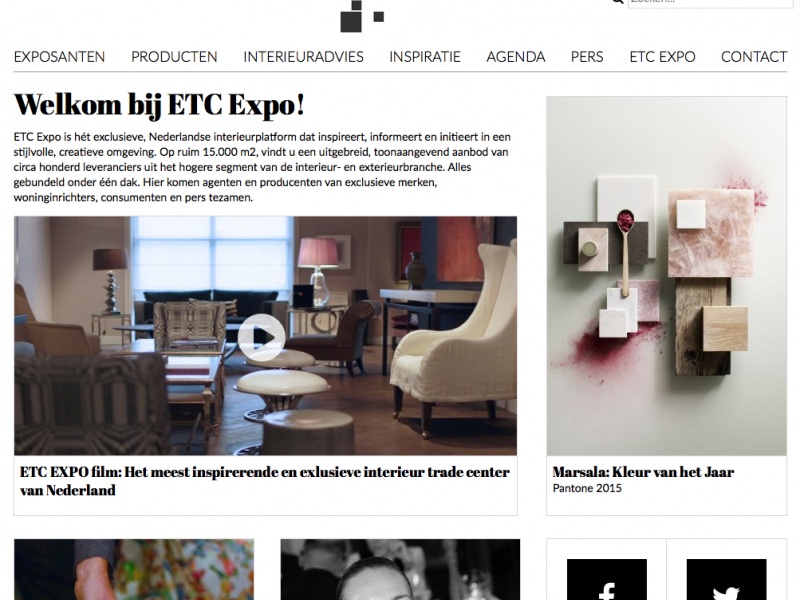Click the Marsala material samples image
Screen dimensions: 800x600
[x=666, y=276]
